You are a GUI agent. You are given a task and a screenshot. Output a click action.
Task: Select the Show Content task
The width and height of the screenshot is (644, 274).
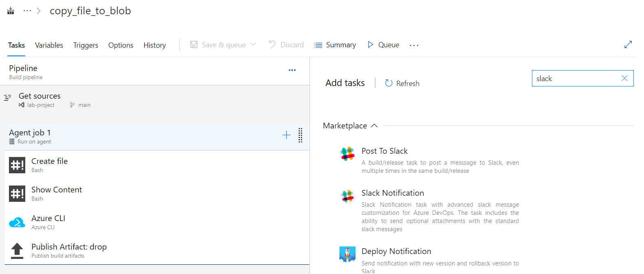coord(157,193)
